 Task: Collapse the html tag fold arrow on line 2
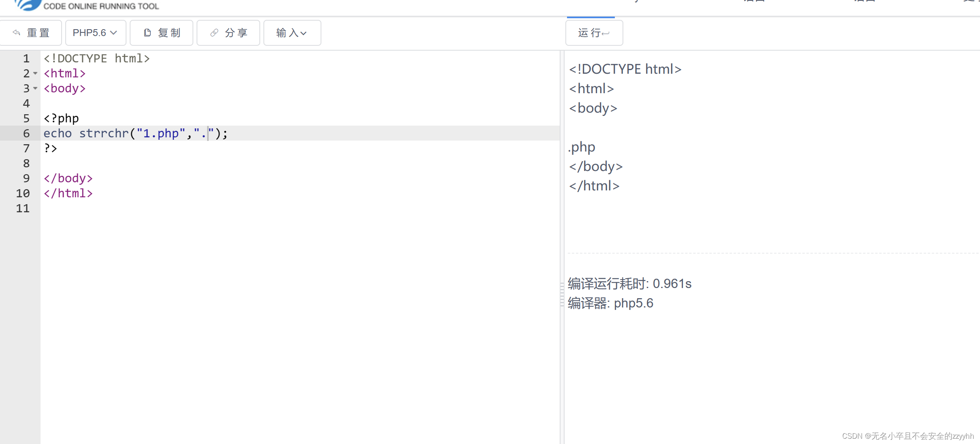click(x=35, y=74)
